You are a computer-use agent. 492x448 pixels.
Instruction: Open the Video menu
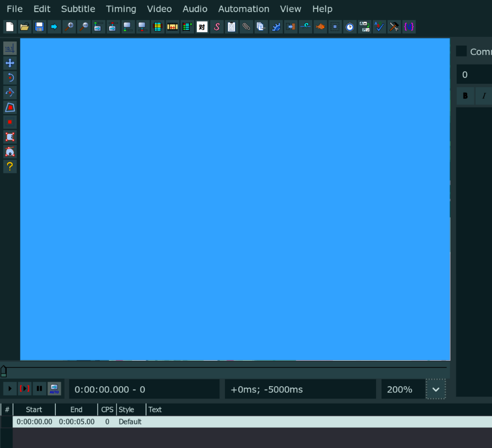160,9
